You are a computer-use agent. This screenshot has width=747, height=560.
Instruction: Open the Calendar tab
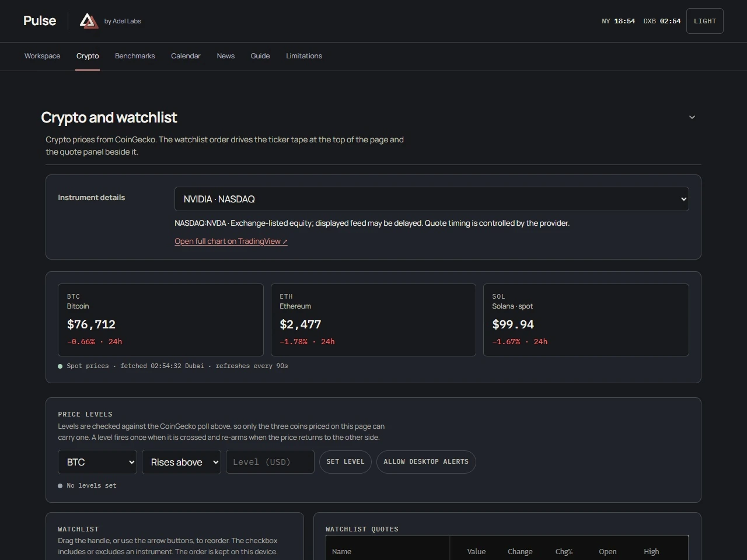[x=186, y=56]
